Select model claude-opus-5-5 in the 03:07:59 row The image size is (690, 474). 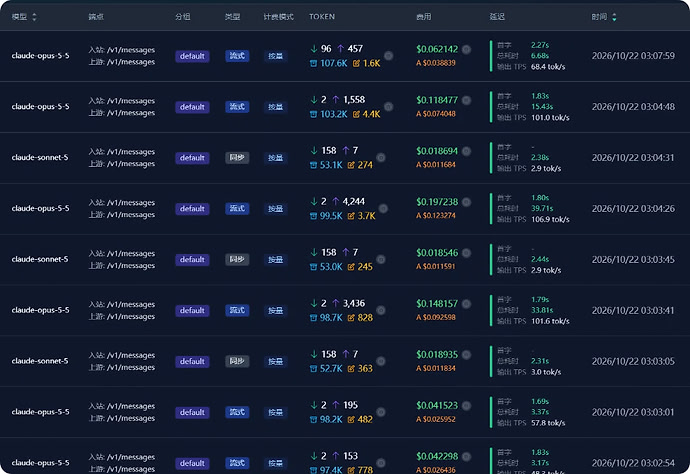pos(40,55)
